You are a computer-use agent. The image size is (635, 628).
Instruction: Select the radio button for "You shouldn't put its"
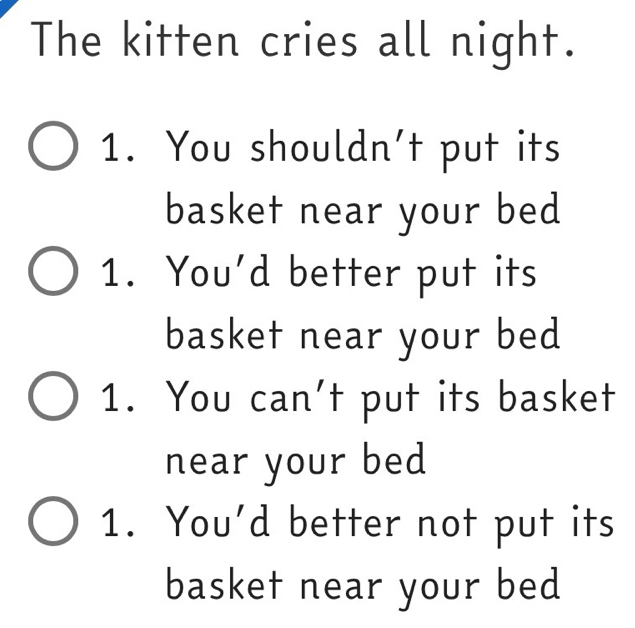coord(52,150)
